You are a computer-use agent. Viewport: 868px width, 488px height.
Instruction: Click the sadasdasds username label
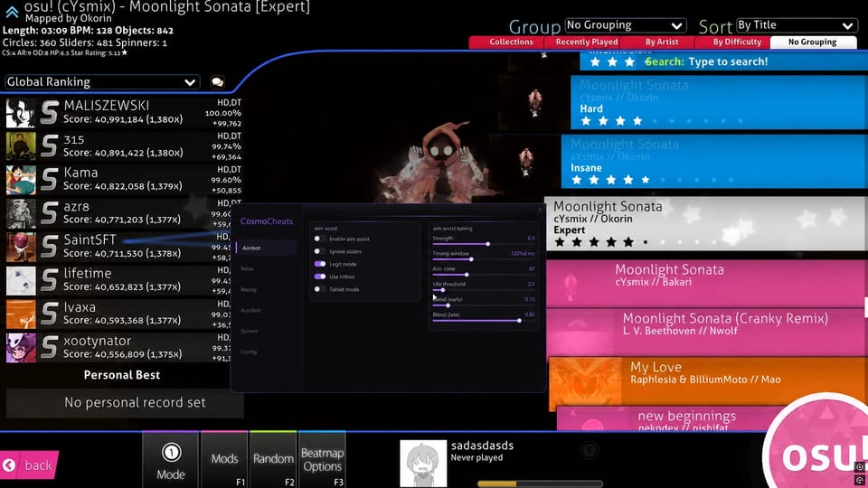(x=482, y=446)
